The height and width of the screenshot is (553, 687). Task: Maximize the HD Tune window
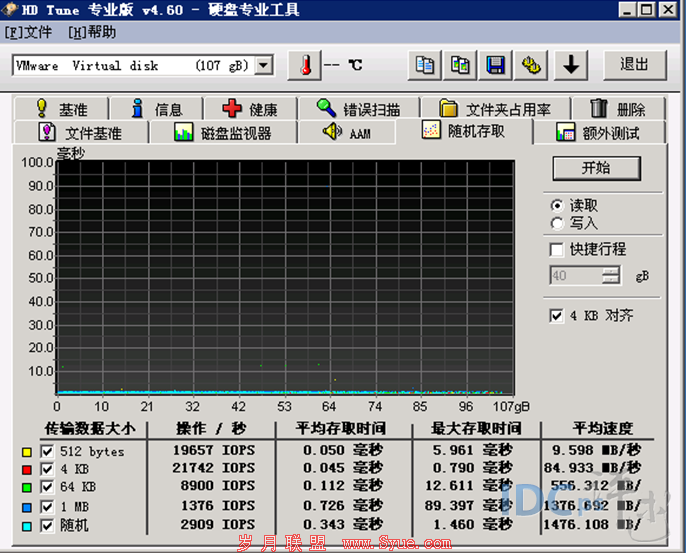(646, 9)
